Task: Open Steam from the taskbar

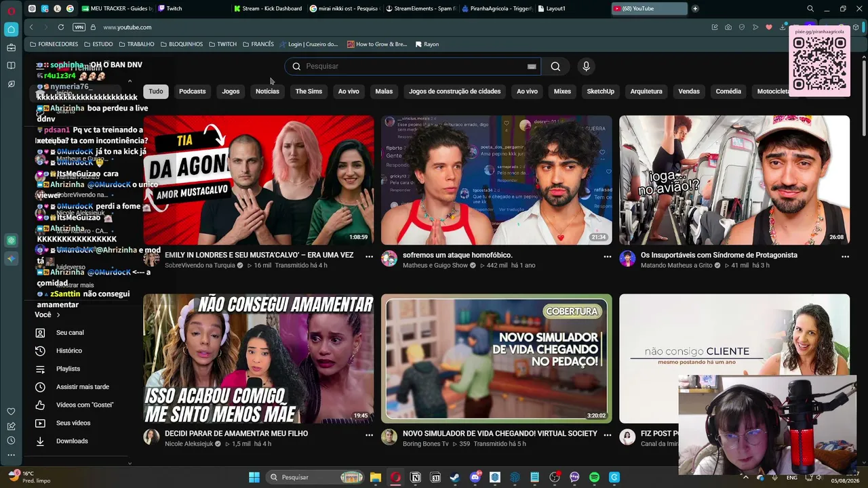Action: (x=455, y=477)
